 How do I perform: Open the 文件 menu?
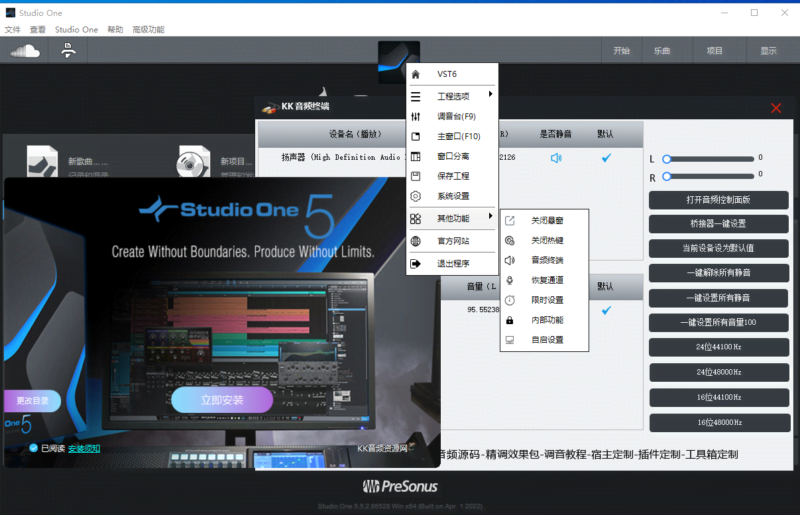click(13, 30)
